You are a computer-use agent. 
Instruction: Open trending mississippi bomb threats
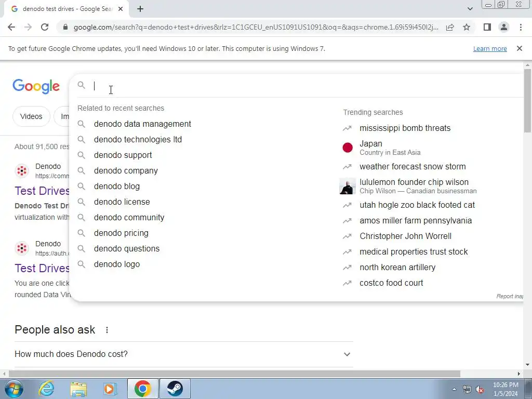tap(405, 128)
